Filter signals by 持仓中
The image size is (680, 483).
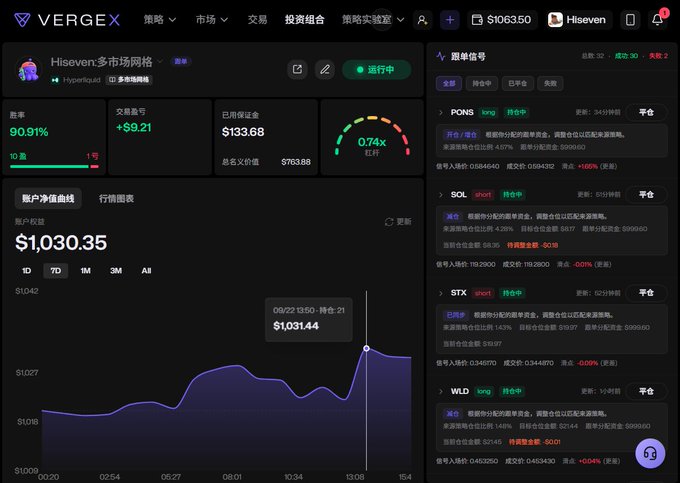482,83
